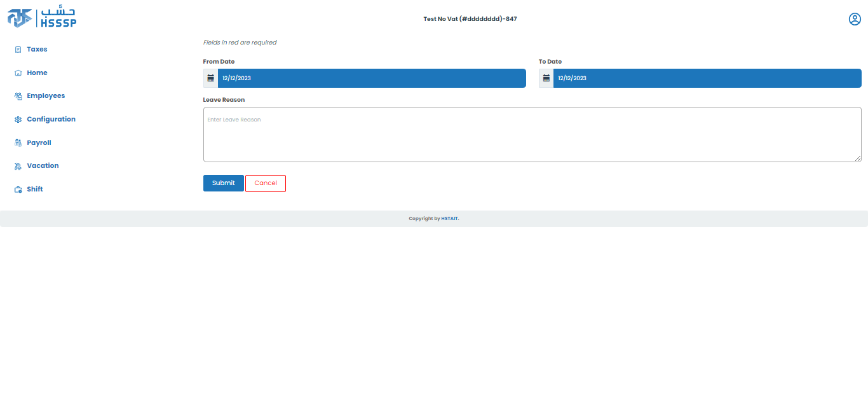Click the Taxes sidebar icon

18,50
